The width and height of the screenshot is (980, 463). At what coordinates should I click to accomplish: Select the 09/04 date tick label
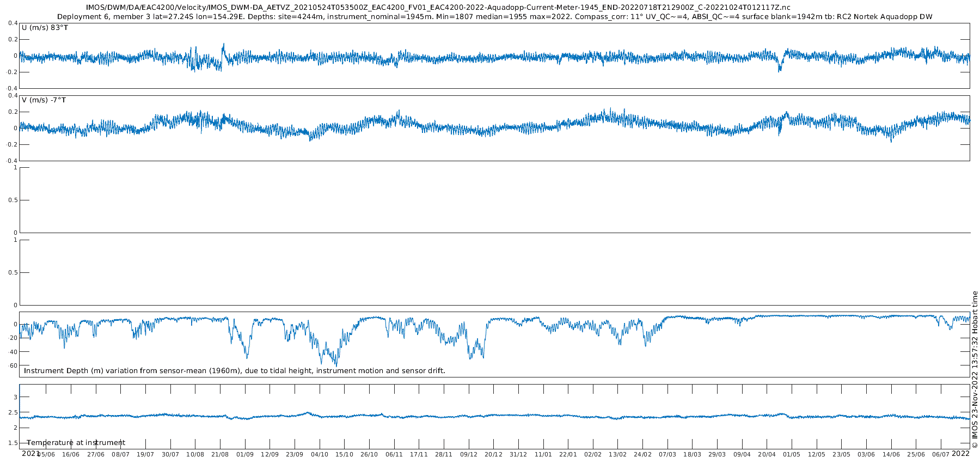[x=742, y=454]
